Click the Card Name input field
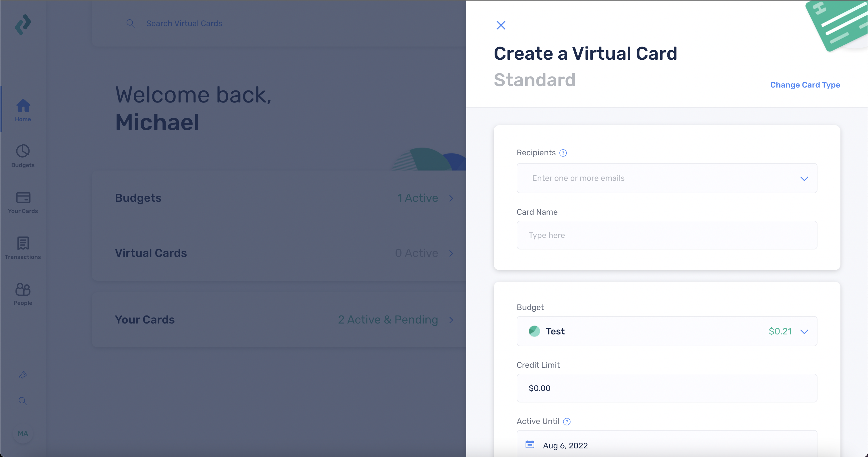Viewport: 868px width, 457px height. (667, 235)
